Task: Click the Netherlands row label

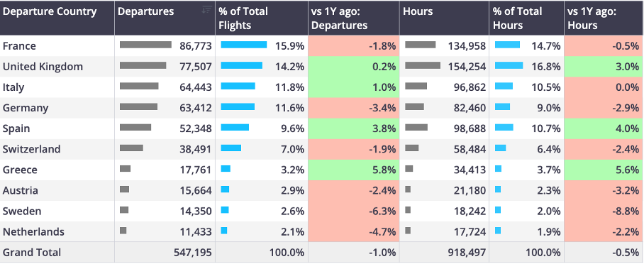Action: (x=33, y=232)
